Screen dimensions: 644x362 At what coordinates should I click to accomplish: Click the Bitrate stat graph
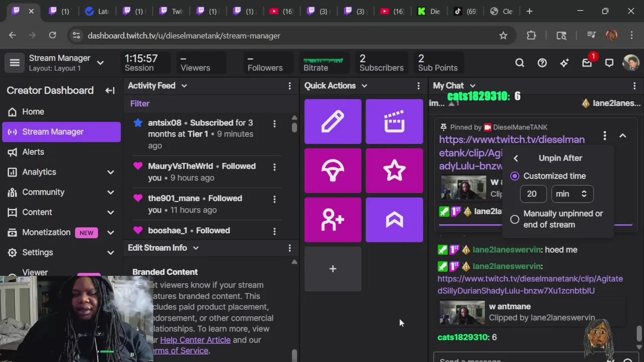coord(323,63)
